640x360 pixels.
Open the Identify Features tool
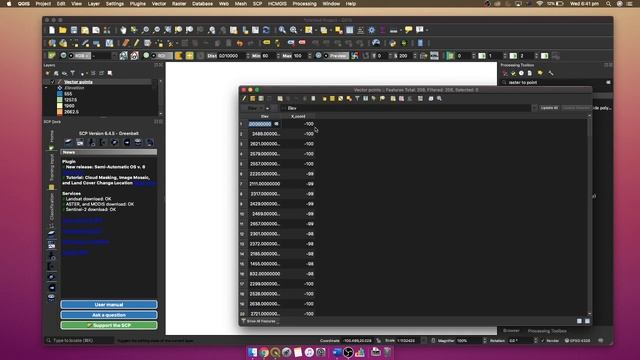282,30
